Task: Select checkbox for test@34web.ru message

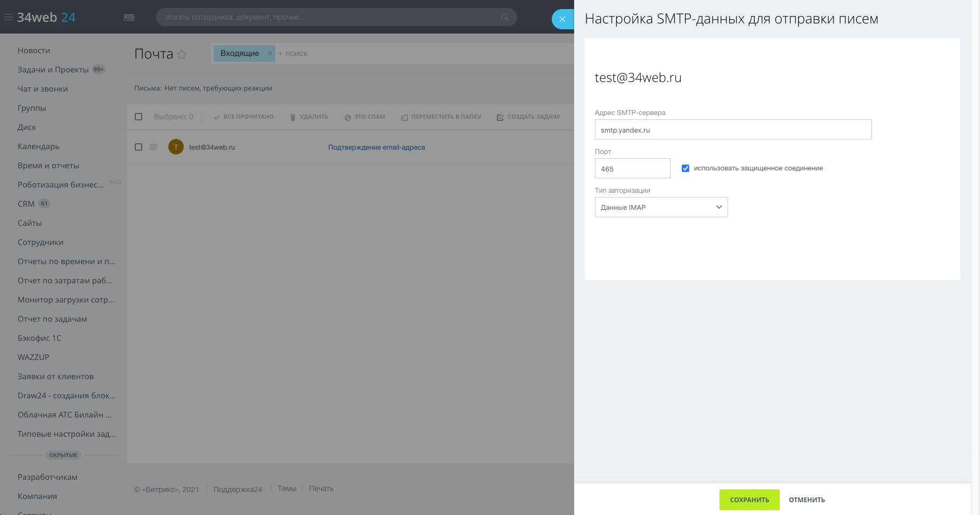Action: [x=138, y=147]
